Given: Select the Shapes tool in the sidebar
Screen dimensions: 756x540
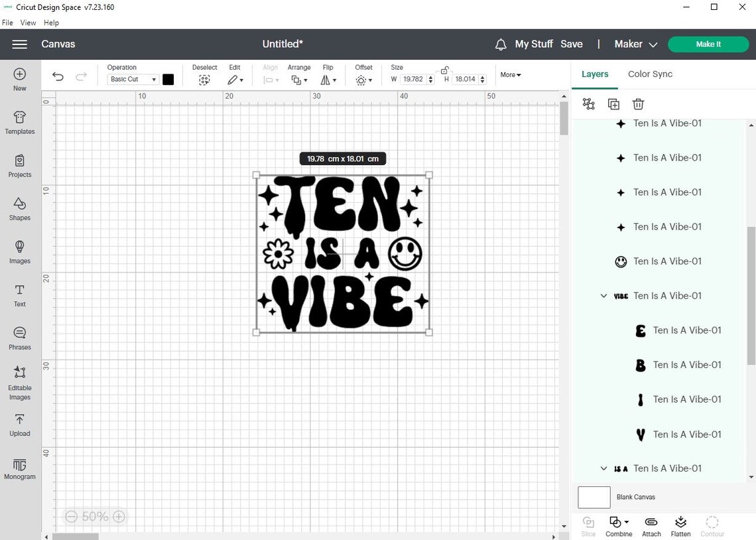Looking at the screenshot, I should click(x=19, y=209).
